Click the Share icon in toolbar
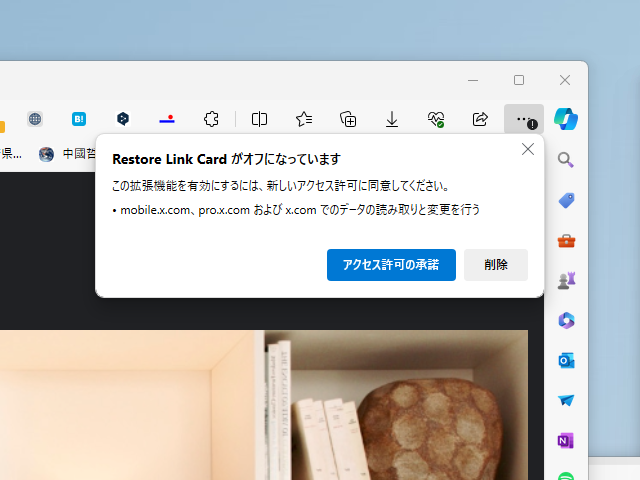640x480 pixels. pos(480,119)
